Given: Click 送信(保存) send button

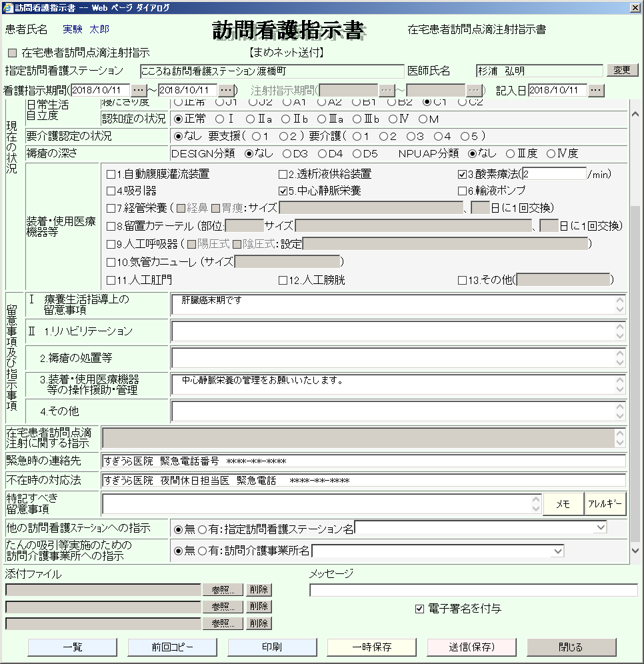Looking at the screenshot, I should 472,647.
